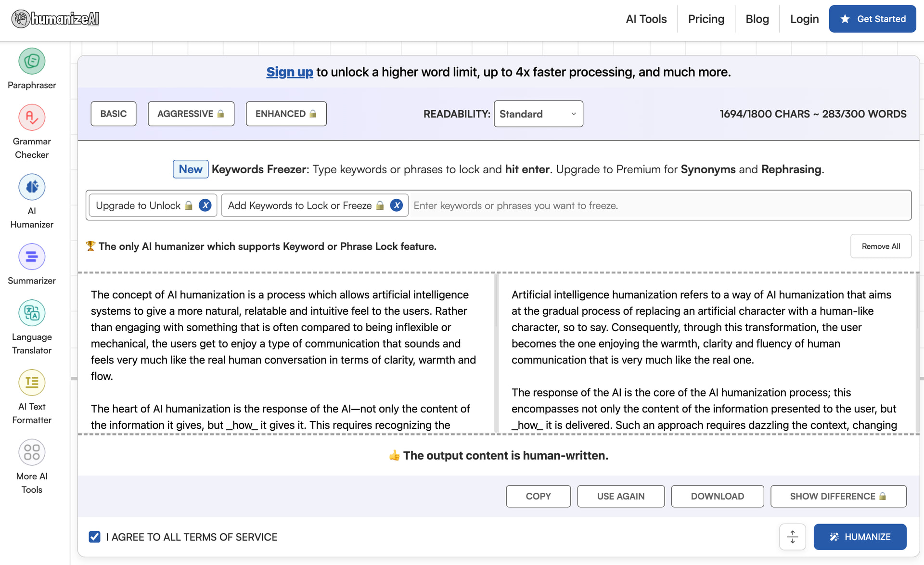Click the Sign up link

pyautogui.click(x=290, y=72)
